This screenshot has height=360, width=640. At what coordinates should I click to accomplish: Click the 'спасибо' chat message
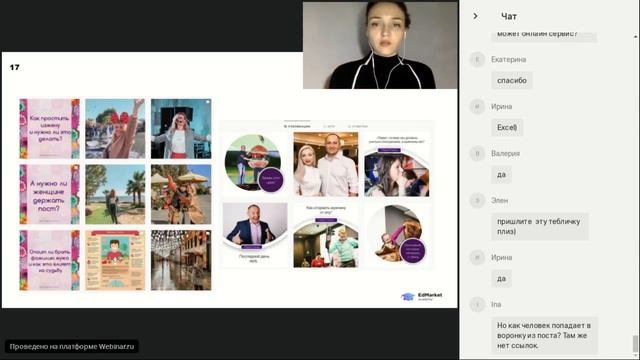(x=512, y=80)
